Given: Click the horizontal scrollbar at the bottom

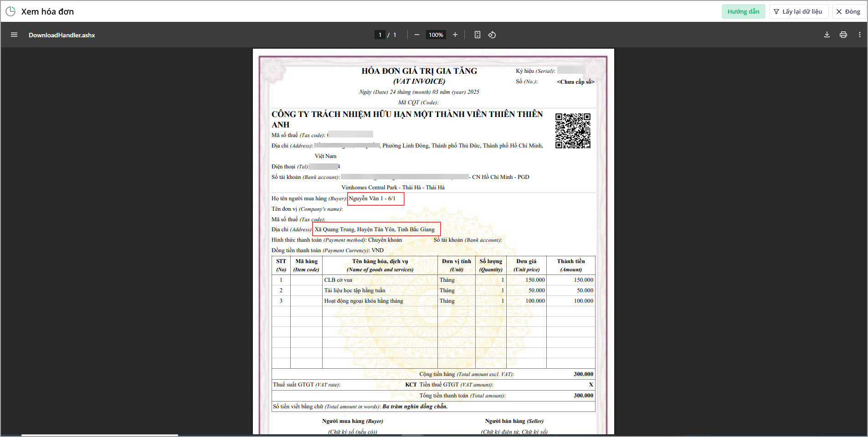Looking at the screenshot, I should [x=99, y=435].
